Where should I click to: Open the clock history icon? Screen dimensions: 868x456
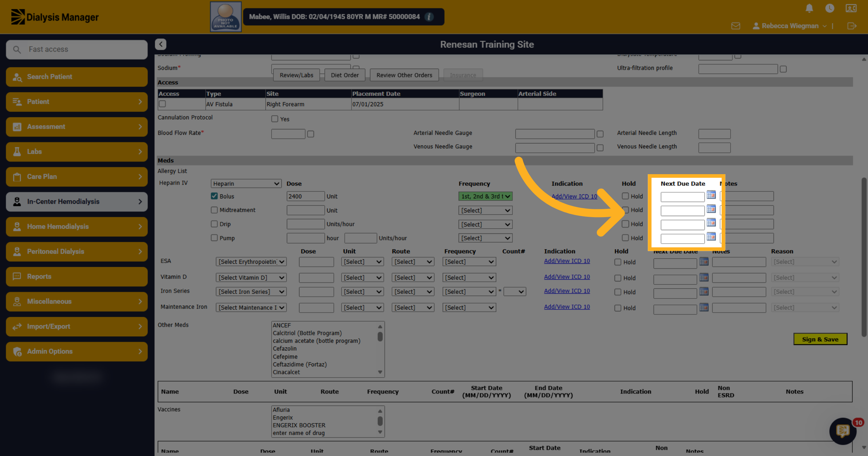[830, 8]
